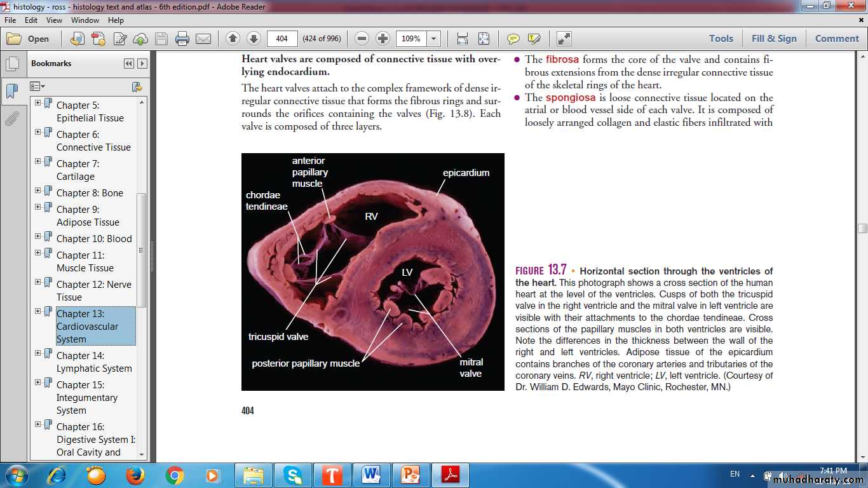The image size is (868, 488).
Task: Switch to read mode view
Action: [564, 39]
